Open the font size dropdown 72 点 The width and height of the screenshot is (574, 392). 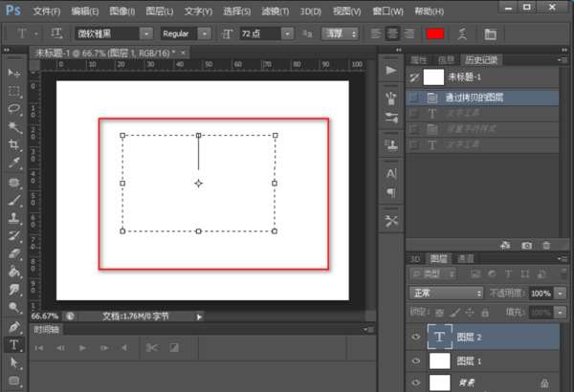[288, 33]
